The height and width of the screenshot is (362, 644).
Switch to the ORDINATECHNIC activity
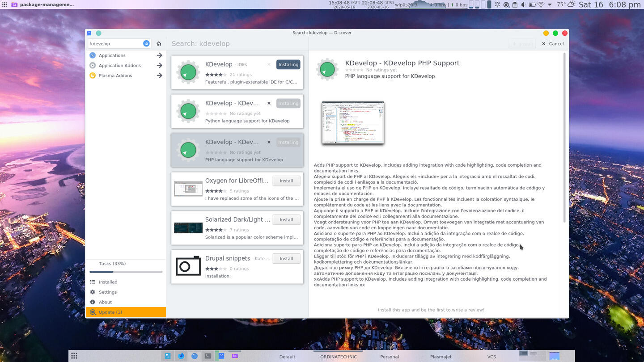339,357
